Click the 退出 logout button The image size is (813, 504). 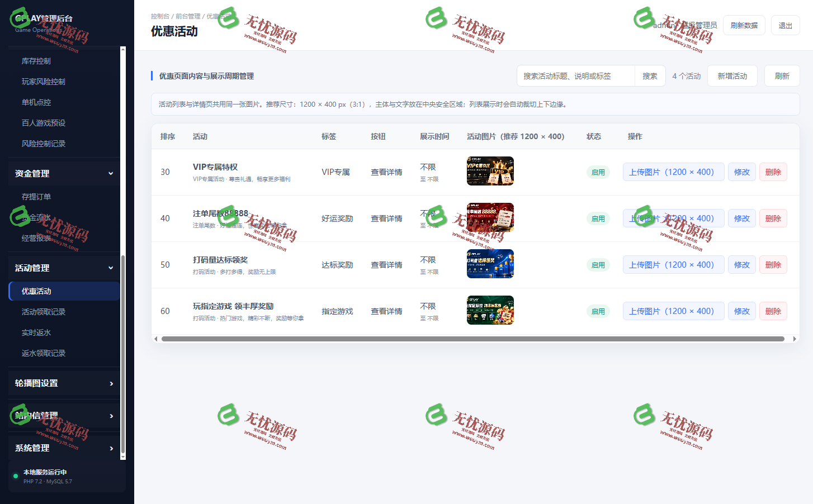point(785,25)
